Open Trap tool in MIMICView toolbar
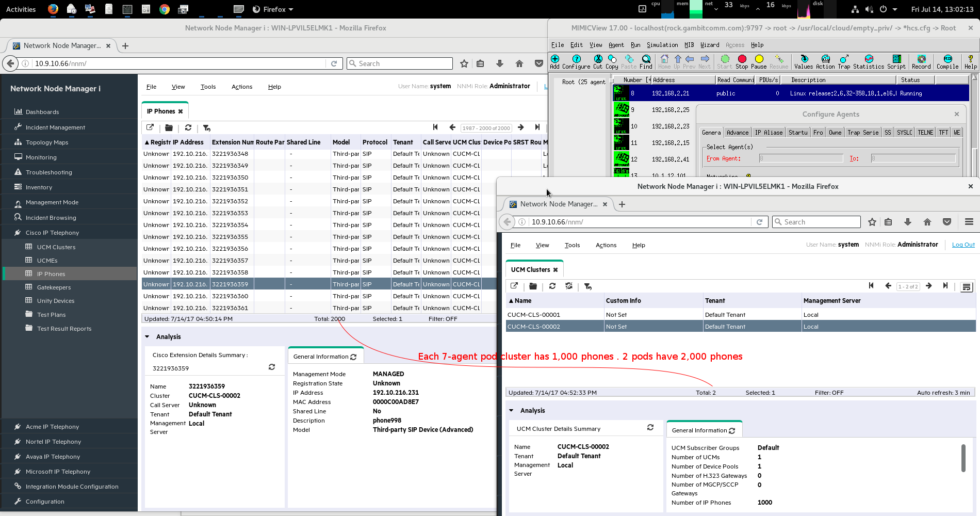 click(844, 62)
